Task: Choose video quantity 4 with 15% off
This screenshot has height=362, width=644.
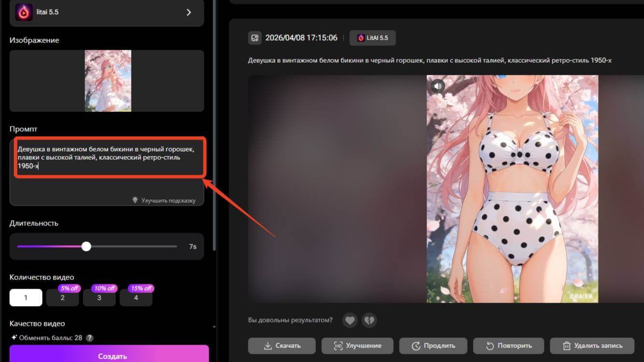Action: point(136,298)
